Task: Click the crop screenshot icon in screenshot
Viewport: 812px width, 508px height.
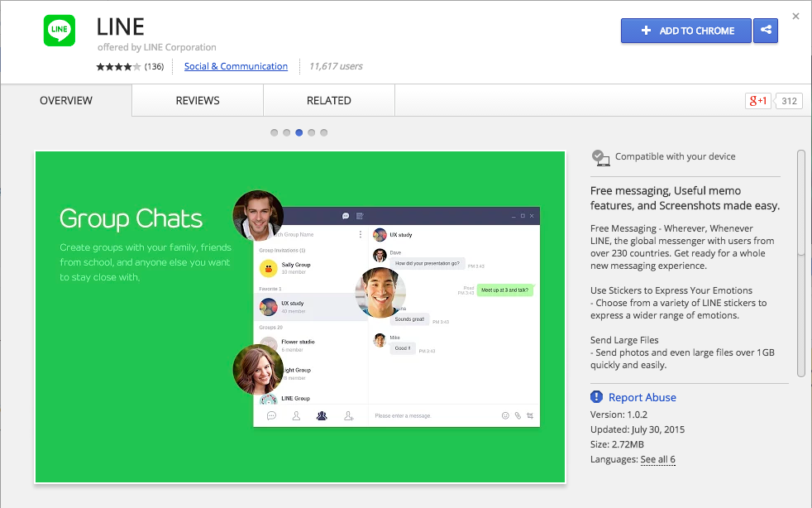Action: [530, 415]
